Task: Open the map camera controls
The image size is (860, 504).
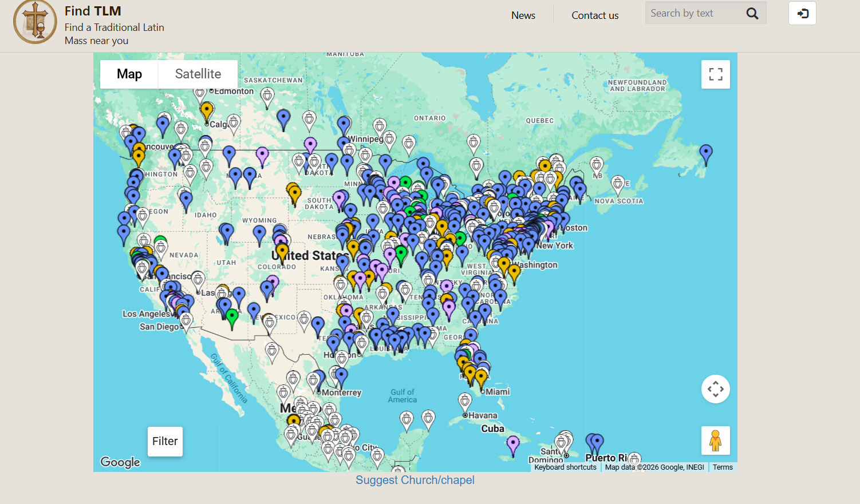Action: (716, 389)
